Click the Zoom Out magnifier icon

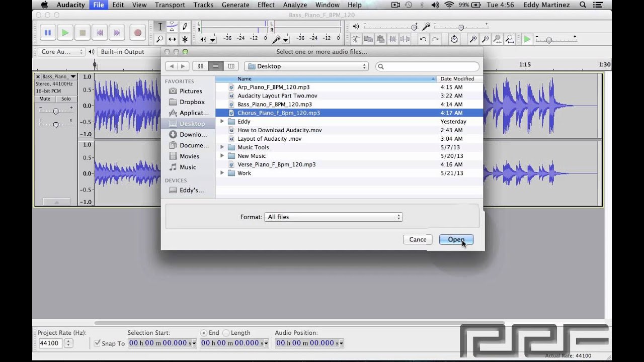pyautogui.click(x=485, y=39)
